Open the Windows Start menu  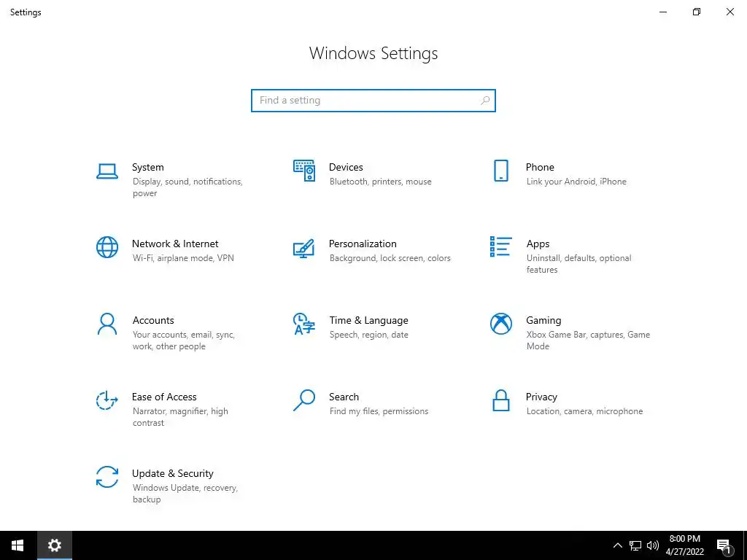[x=18, y=545]
